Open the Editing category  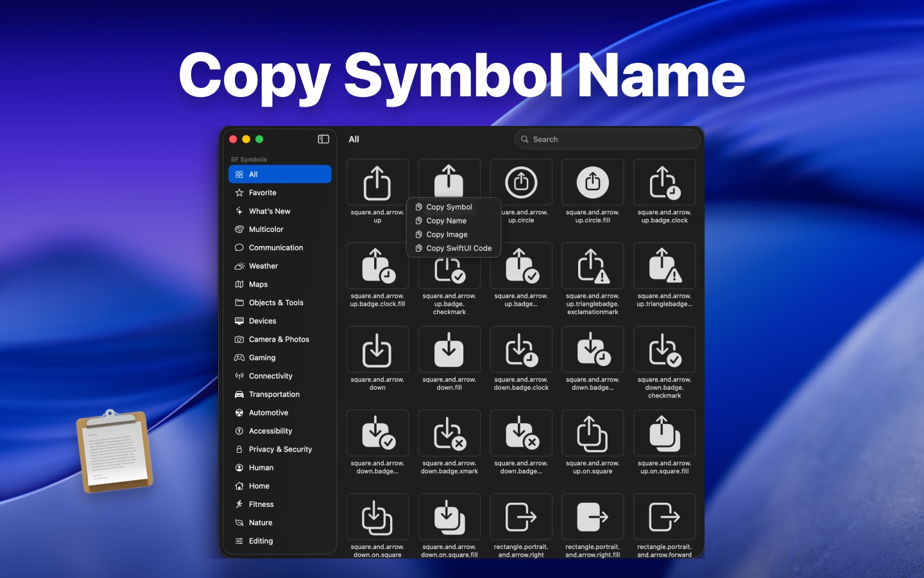[280, 541]
